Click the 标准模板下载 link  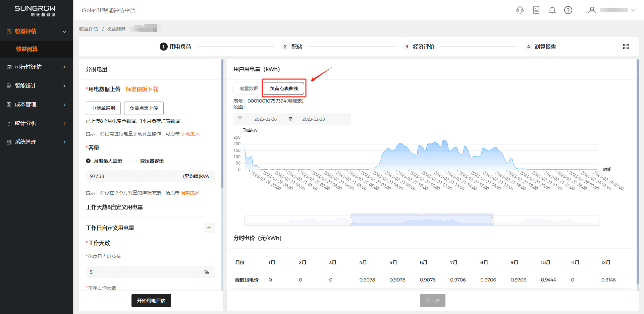pyautogui.click(x=142, y=89)
